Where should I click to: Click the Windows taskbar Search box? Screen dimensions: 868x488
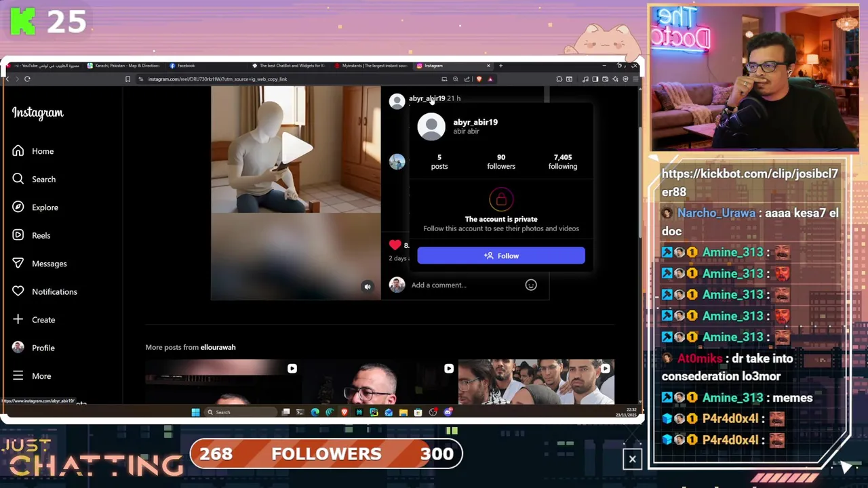(x=240, y=412)
